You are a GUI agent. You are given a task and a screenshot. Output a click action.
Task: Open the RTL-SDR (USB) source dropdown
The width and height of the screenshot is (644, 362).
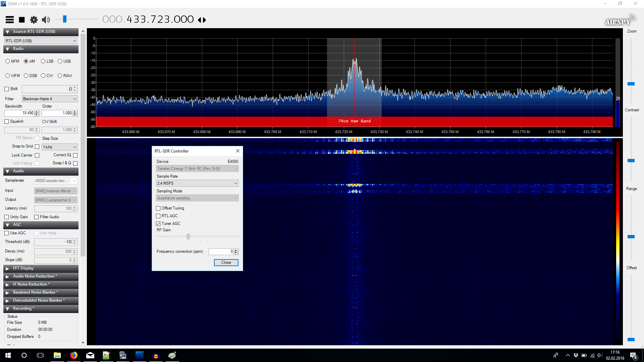pos(41,41)
